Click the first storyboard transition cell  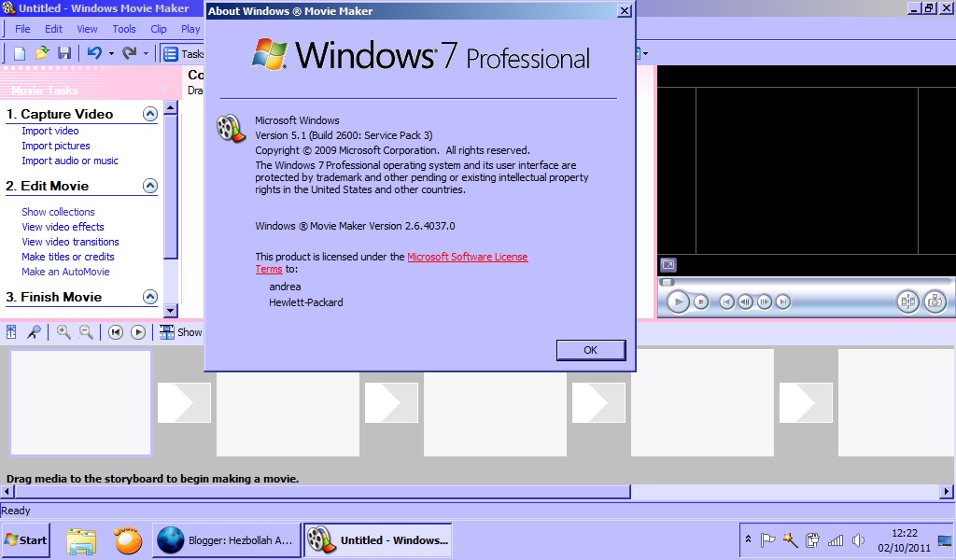[184, 403]
